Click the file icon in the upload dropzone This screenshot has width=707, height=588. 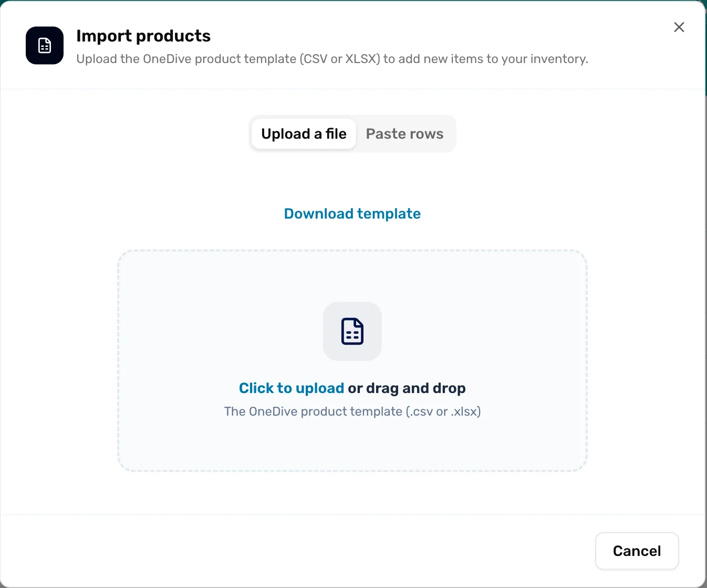[x=352, y=331]
